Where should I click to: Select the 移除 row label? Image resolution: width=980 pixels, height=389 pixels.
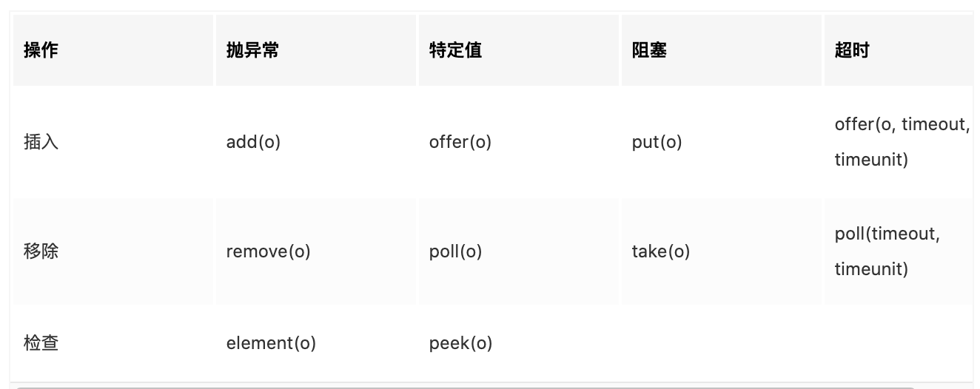pyautogui.click(x=41, y=251)
